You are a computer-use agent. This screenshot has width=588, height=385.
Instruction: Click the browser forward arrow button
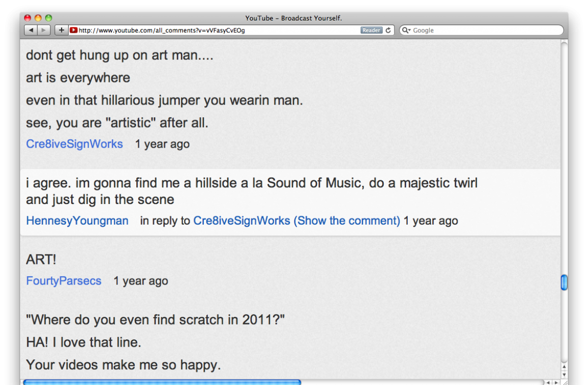point(44,30)
